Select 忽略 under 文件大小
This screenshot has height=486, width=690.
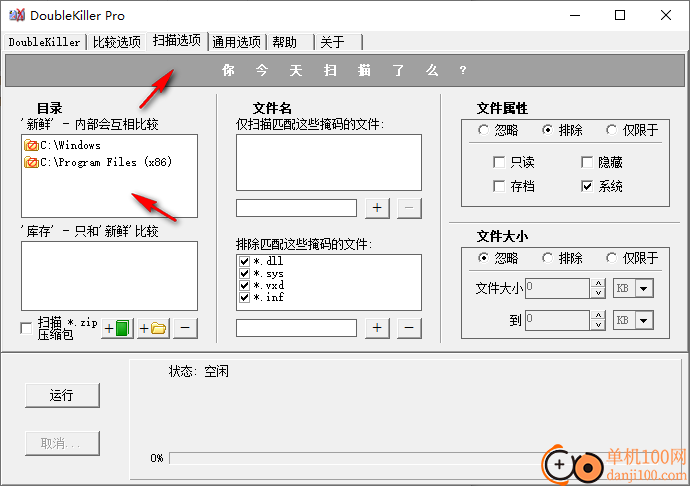click(x=483, y=258)
